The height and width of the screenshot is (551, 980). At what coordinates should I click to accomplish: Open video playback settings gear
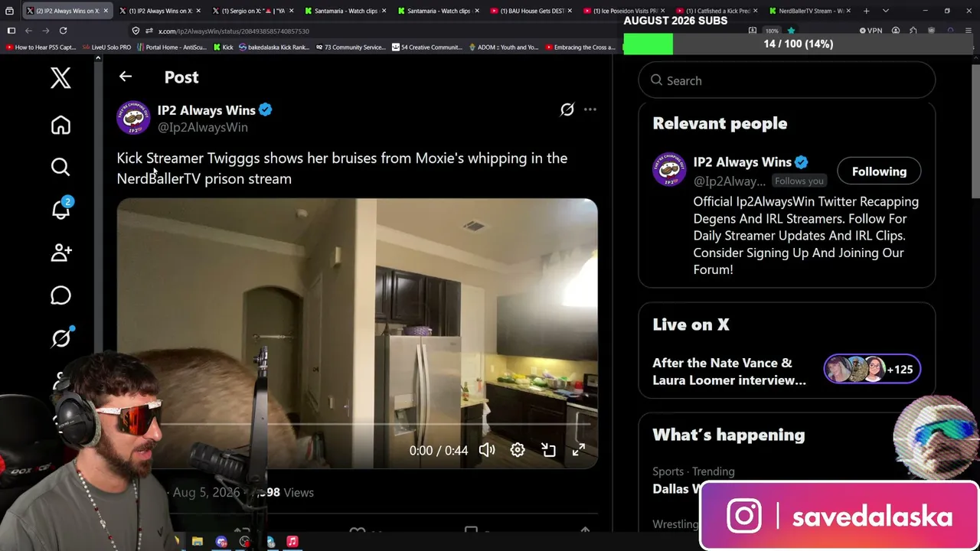click(x=518, y=450)
